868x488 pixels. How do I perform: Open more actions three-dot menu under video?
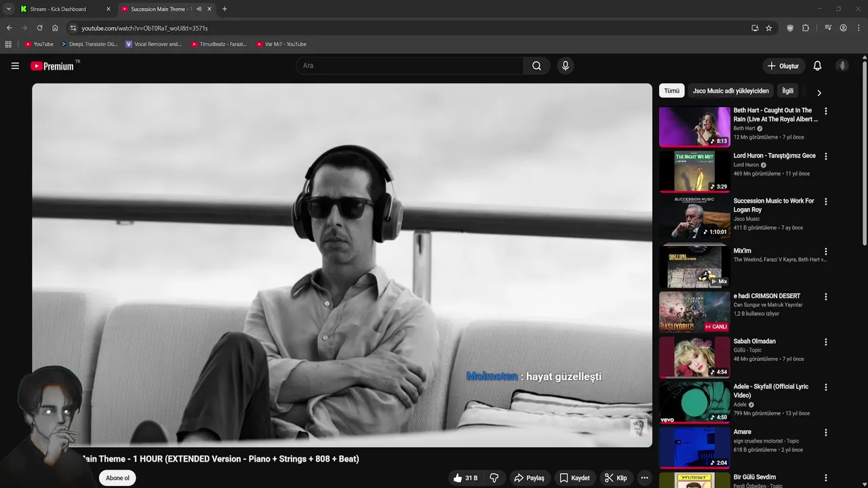[x=644, y=478]
